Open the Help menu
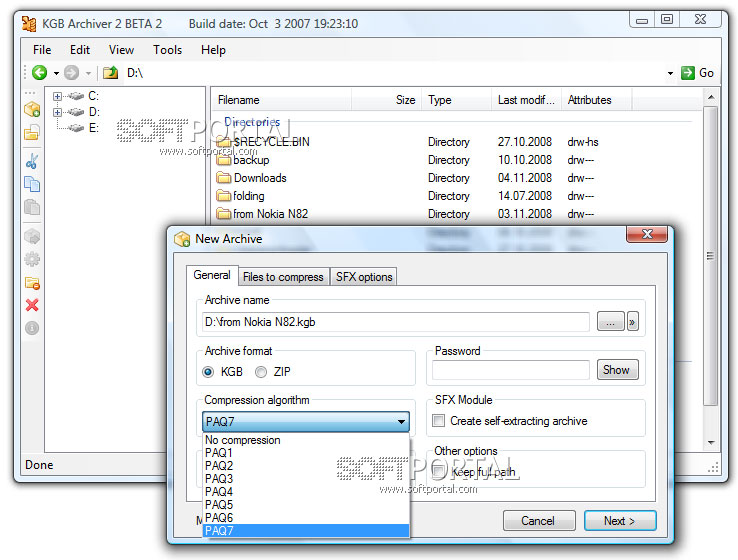Image resolution: width=738 pixels, height=560 pixels. point(213,50)
